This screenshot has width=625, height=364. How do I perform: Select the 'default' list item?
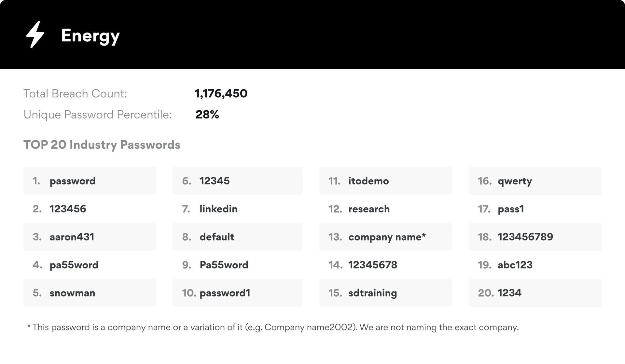click(217, 237)
